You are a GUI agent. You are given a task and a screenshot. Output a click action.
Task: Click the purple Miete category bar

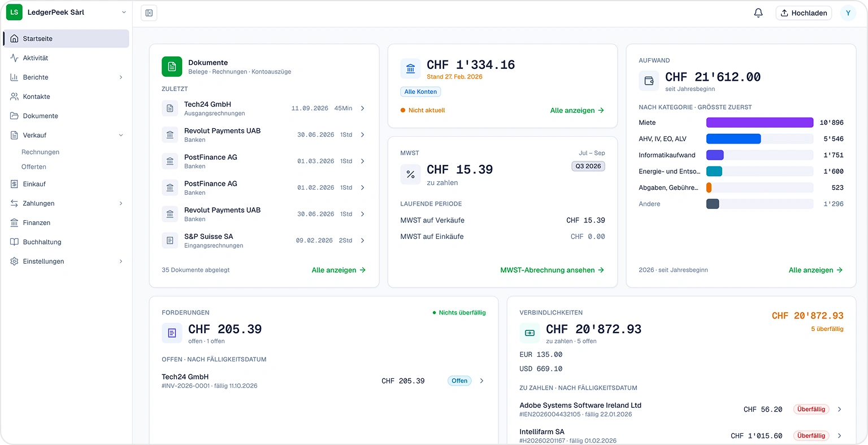coord(759,123)
